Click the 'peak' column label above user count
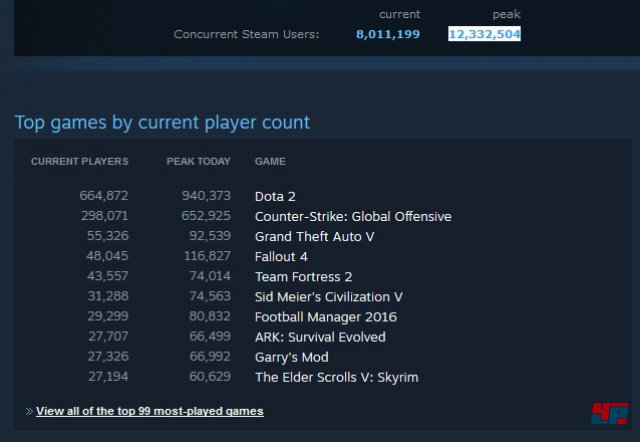640x442 pixels. pyautogui.click(x=507, y=14)
